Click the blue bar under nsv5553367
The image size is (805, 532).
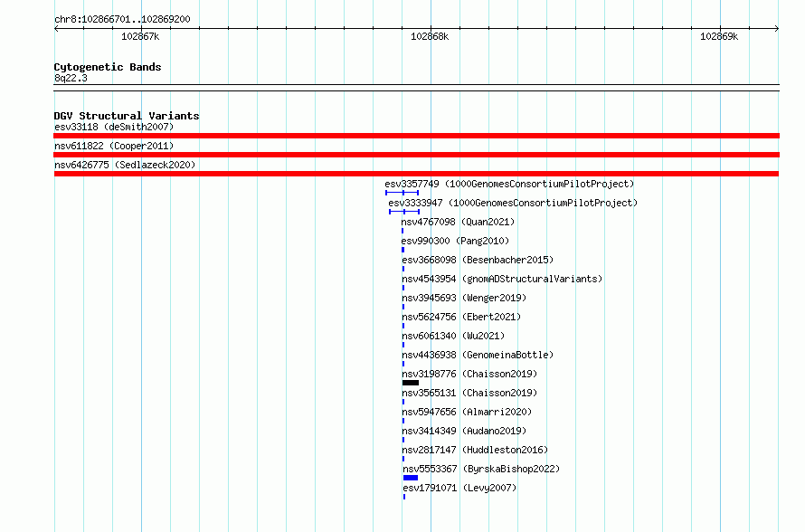tap(411, 478)
